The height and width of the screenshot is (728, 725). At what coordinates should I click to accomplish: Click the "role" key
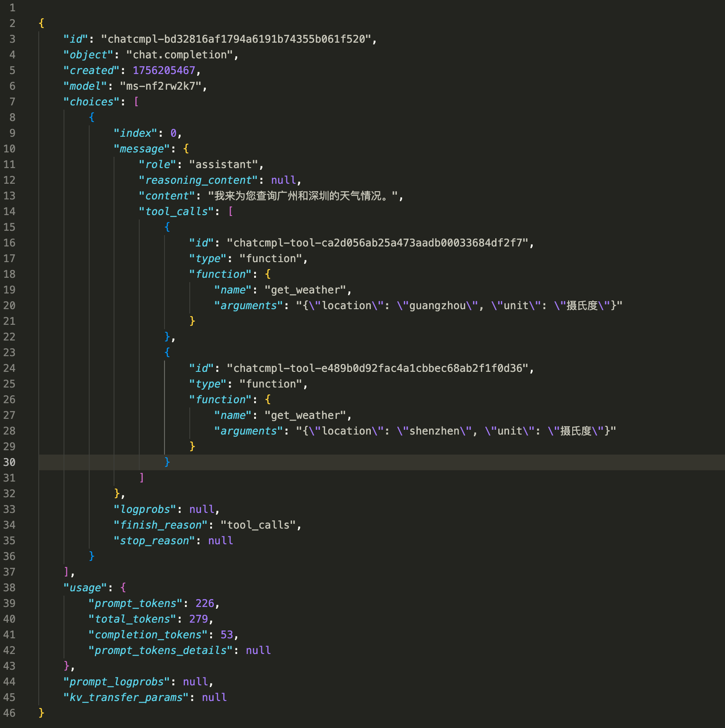(x=157, y=165)
